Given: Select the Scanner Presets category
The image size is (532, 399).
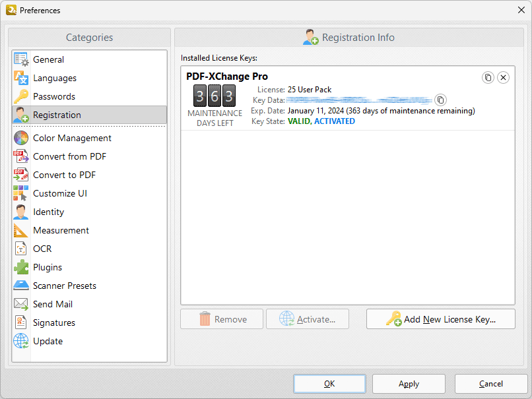Looking at the screenshot, I should pyautogui.click(x=90, y=286).
